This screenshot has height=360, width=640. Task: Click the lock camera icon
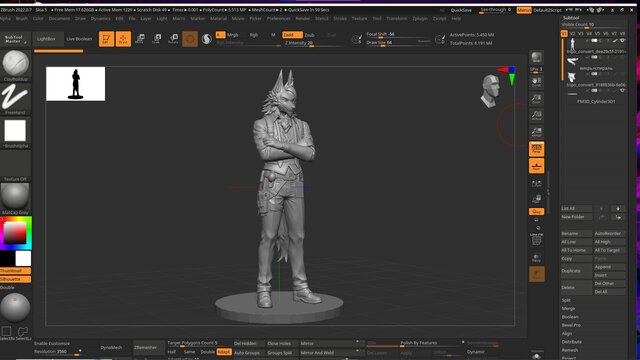click(536, 199)
